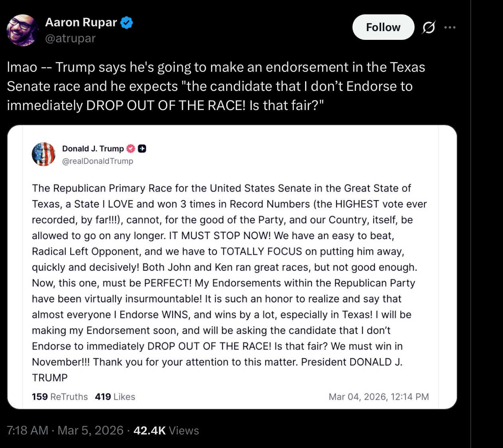The width and height of the screenshot is (503, 448).
Task: Follow Aaron Rupar
Action: tap(383, 27)
